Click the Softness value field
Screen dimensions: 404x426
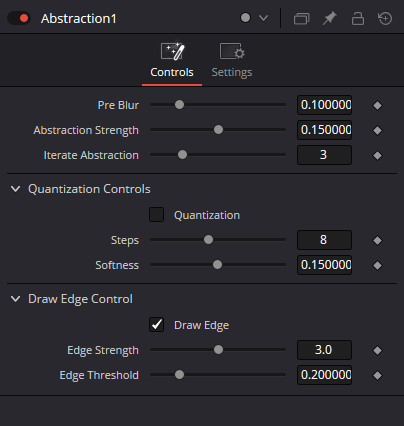point(324,265)
